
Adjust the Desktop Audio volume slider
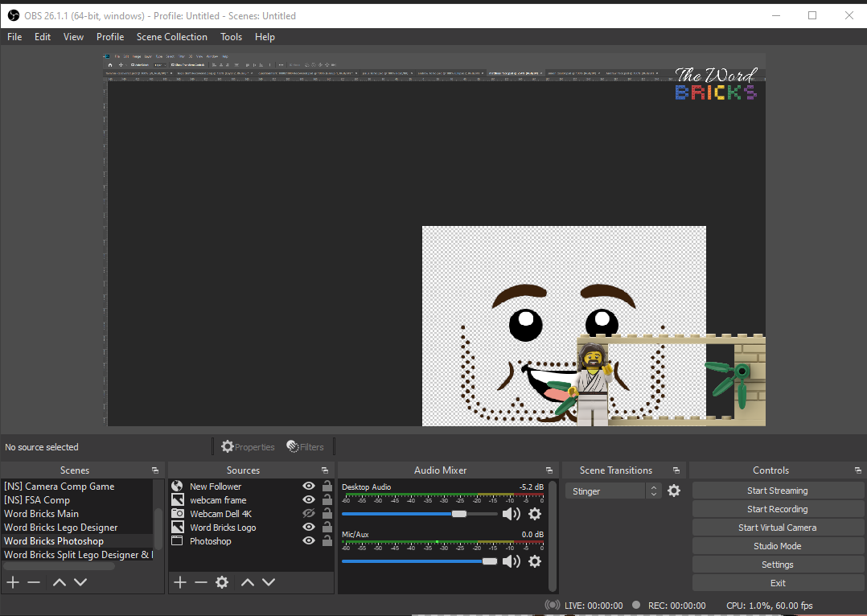[x=458, y=514]
